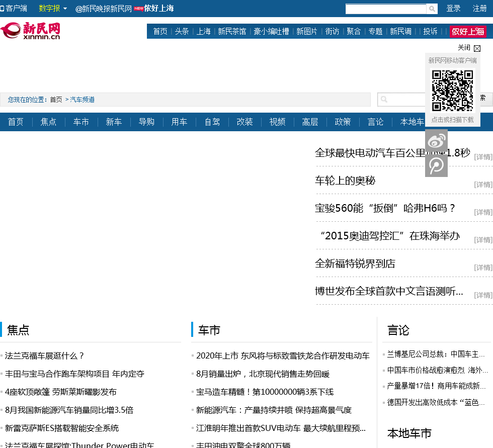The image size is (493, 448).
Task: Click 注册 to register
Action: click(x=479, y=9)
